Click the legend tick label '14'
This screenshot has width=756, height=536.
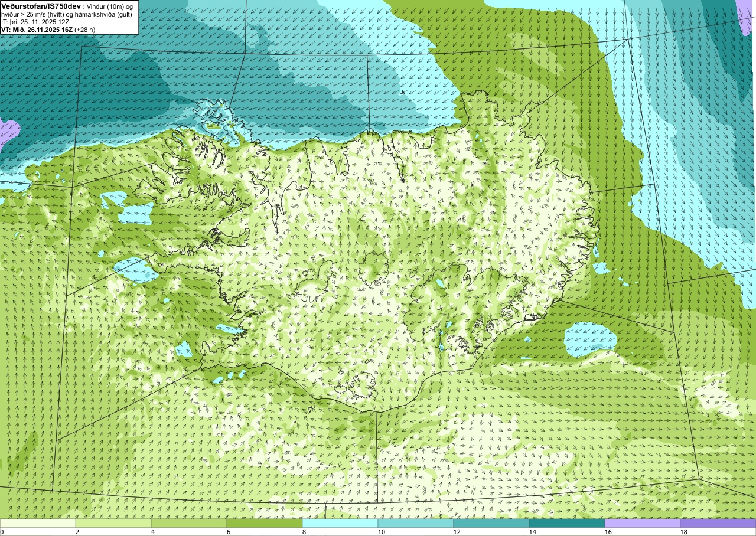533,532
